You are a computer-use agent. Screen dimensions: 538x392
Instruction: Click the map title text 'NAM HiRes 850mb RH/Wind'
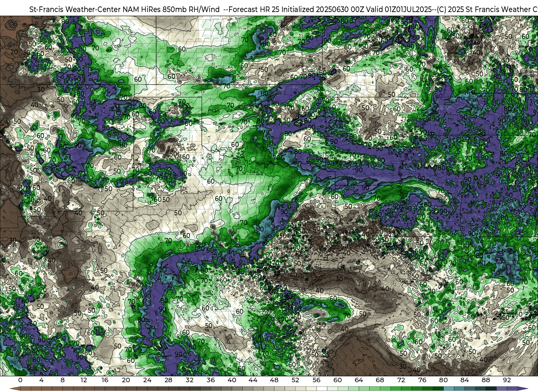coord(171,10)
